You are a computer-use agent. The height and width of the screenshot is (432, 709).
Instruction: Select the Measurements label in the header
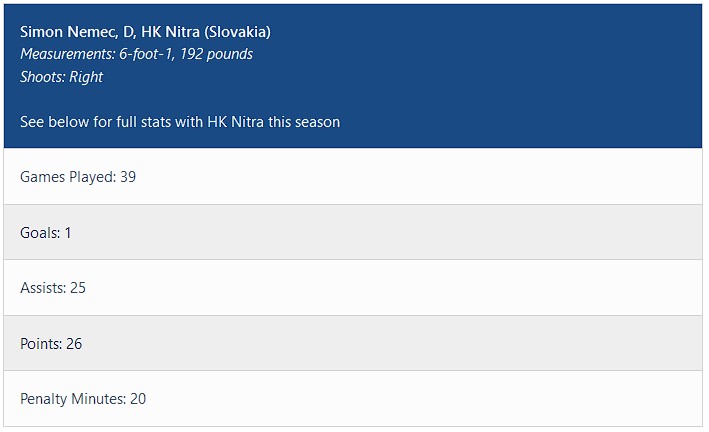coord(64,54)
